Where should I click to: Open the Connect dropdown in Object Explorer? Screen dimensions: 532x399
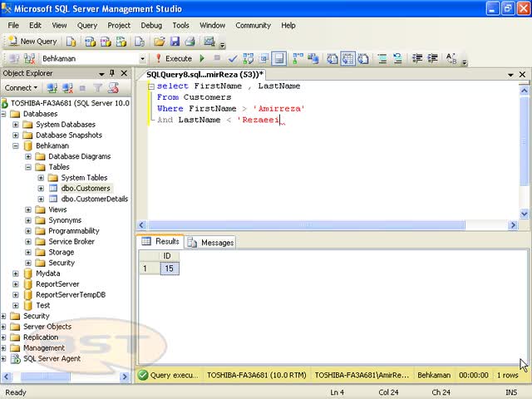[21, 88]
